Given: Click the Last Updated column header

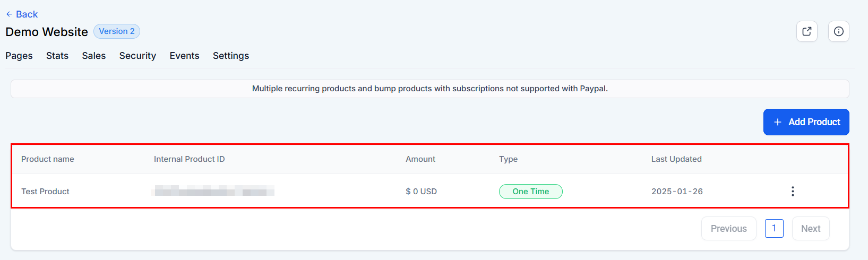Looking at the screenshot, I should [676, 159].
